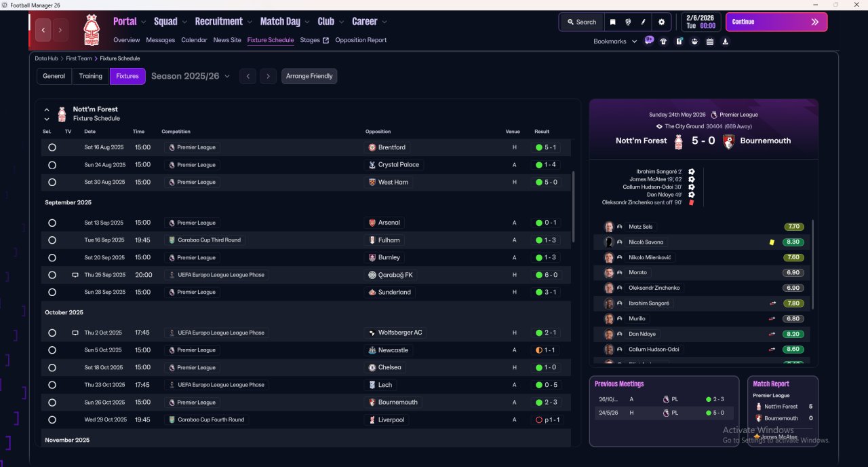Click the bookmark flag icon in top toolbar
The height and width of the screenshot is (467, 868).
pyautogui.click(x=612, y=22)
